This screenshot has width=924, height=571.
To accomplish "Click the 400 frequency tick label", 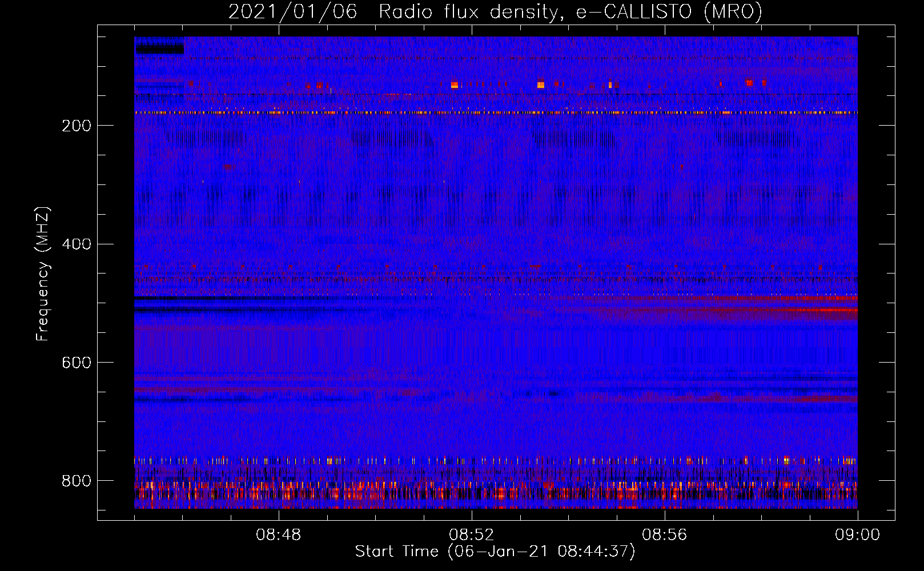I will tap(77, 244).
